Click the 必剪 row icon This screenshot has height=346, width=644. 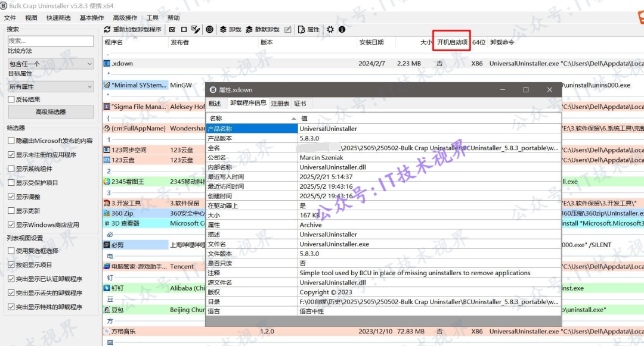[x=107, y=245]
